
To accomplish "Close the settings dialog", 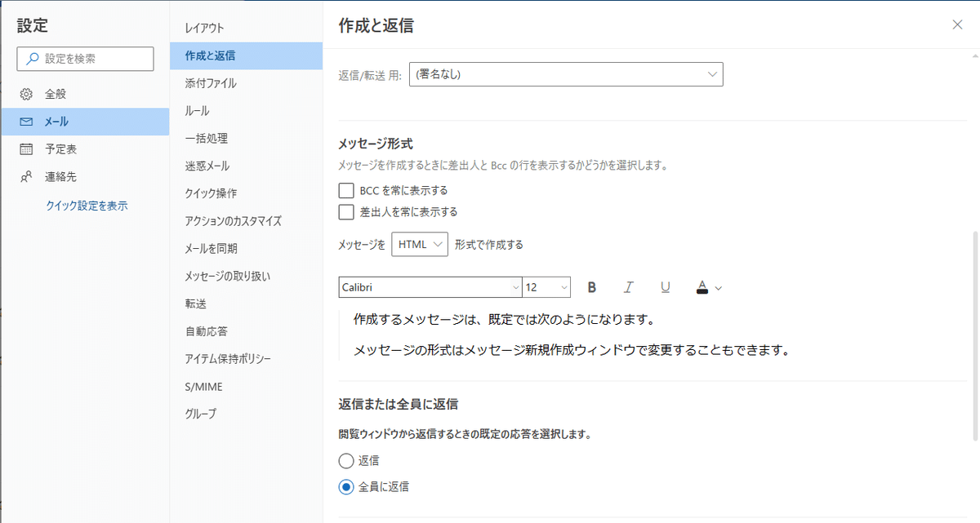I will 958,25.
